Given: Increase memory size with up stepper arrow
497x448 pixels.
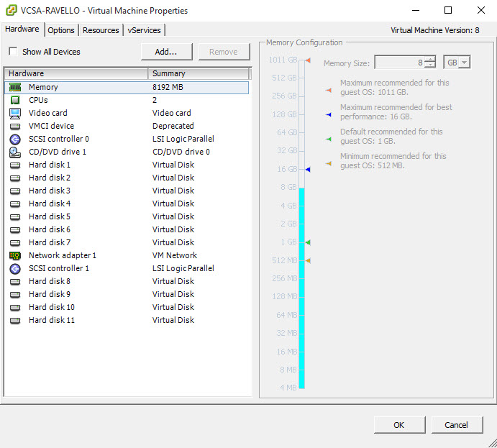Looking at the screenshot, I should [429, 60].
